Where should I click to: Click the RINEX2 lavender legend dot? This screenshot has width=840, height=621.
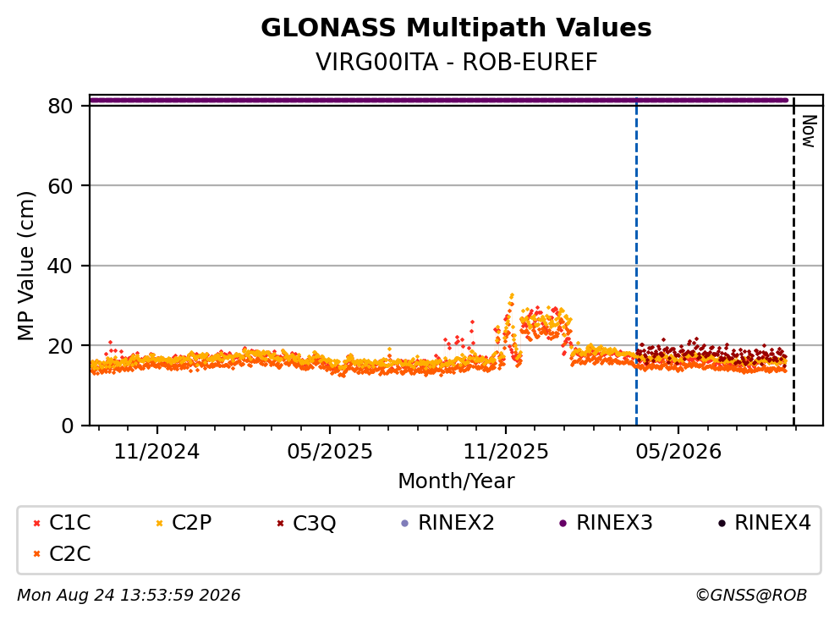tap(405, 524)
